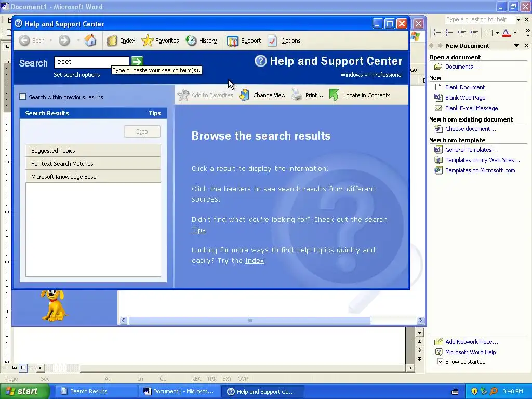This screenshot has width=532, height=399.
Task: Click the Support icon
Action: (233, 41)
